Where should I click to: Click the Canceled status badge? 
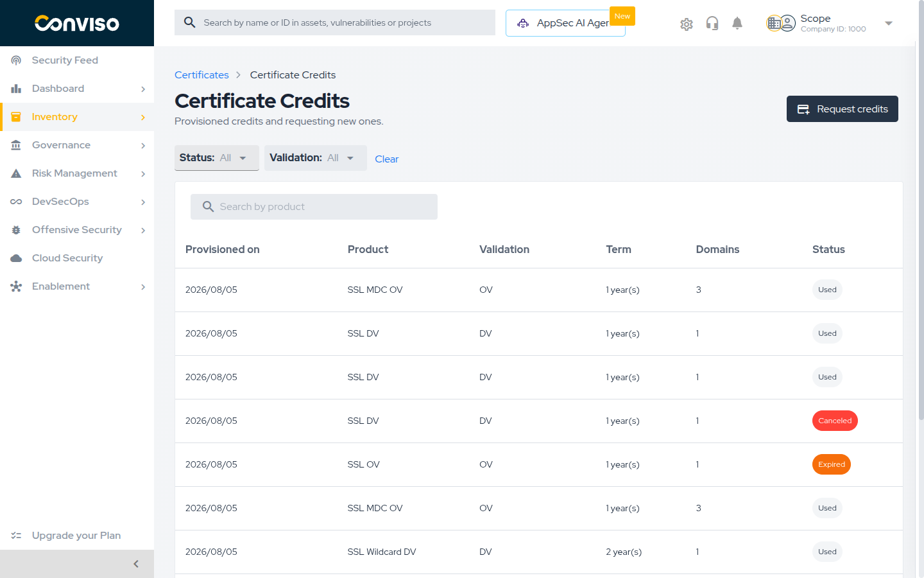click(x=835, y=421)
